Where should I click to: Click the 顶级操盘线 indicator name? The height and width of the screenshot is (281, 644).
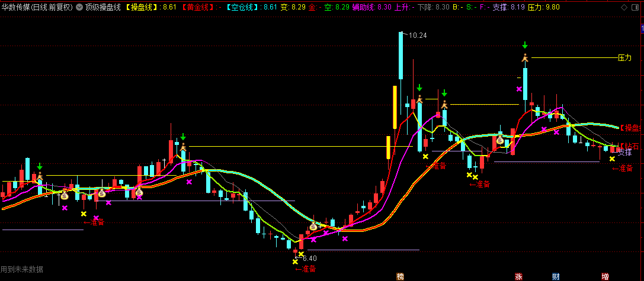coord(103,7)
